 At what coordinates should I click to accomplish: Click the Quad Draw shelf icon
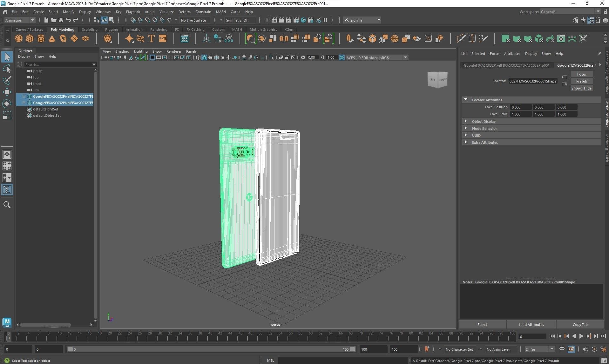coord(484,39)
